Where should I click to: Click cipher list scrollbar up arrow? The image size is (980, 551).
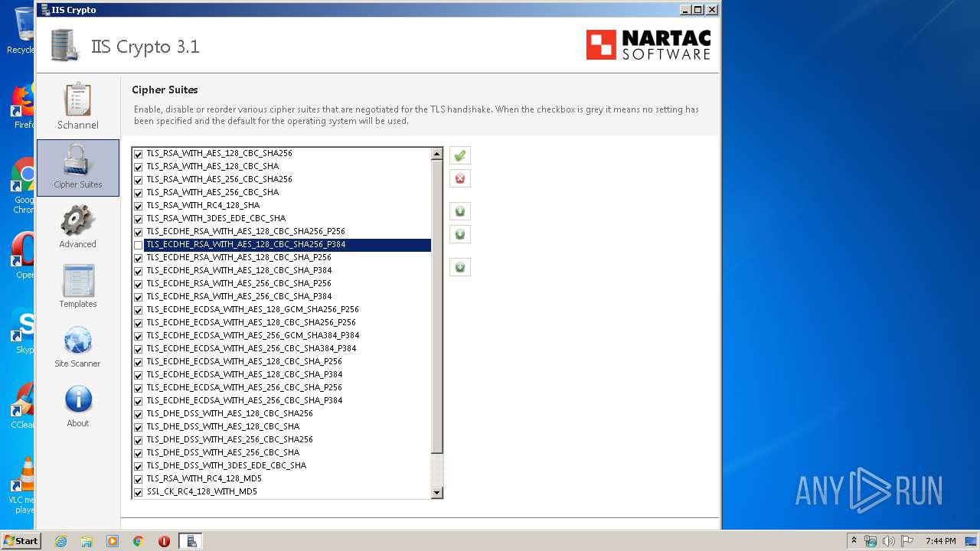coord(437,154)
